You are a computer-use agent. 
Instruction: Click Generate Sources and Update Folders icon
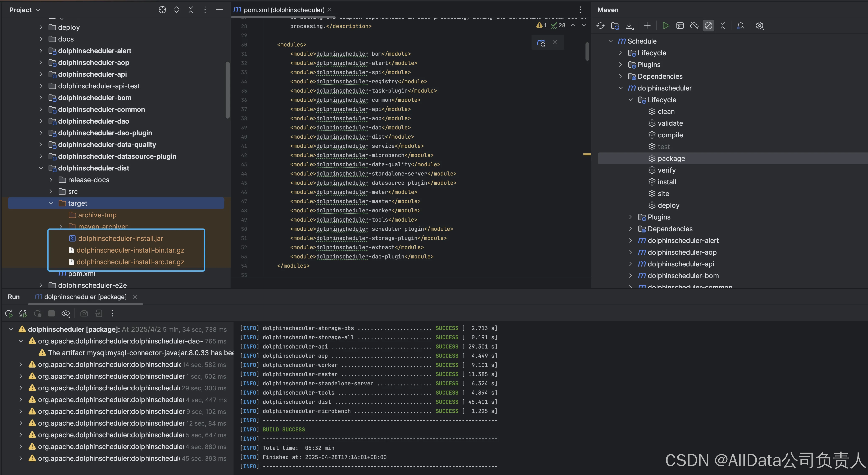click(x=615, y=26)
